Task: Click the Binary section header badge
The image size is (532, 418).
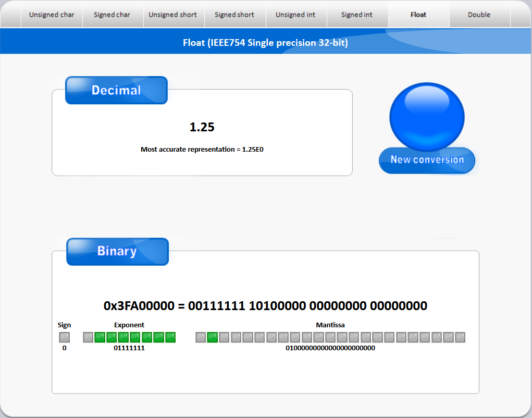Action: 117,251
